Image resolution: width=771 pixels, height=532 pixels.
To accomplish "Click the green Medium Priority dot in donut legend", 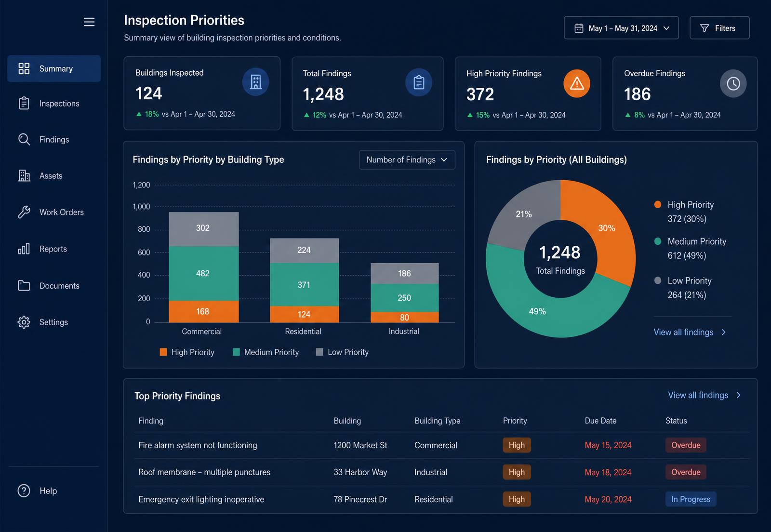I will pyautogui.click(x=658, y=241).
